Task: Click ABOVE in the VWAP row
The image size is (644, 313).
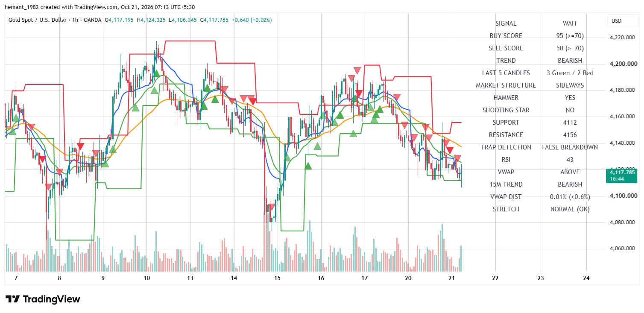Action: tap(570, 172)
